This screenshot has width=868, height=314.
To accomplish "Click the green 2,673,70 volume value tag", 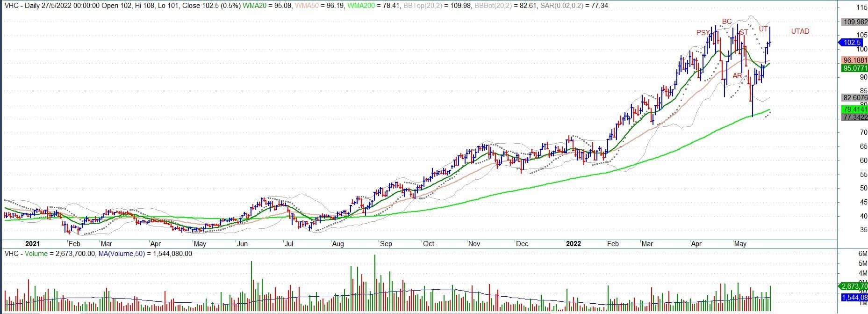I will pyautogui.click(x=854, y=286).
